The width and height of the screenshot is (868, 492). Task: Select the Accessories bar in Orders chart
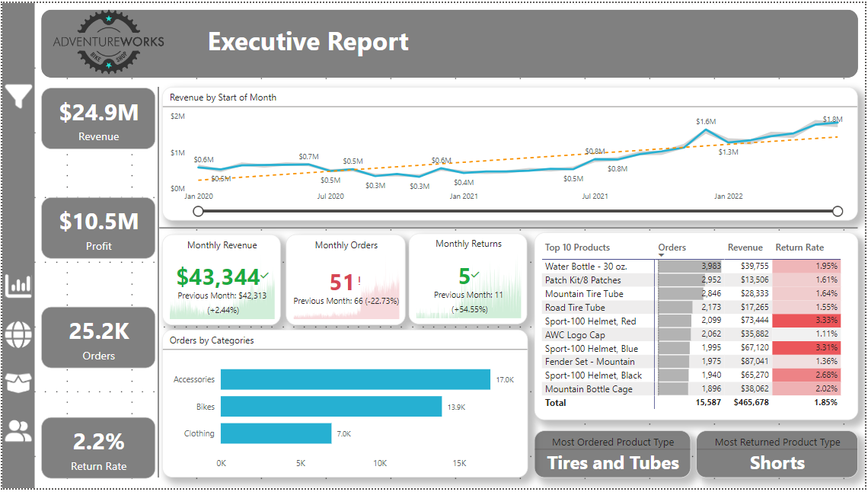click(355, 379)
